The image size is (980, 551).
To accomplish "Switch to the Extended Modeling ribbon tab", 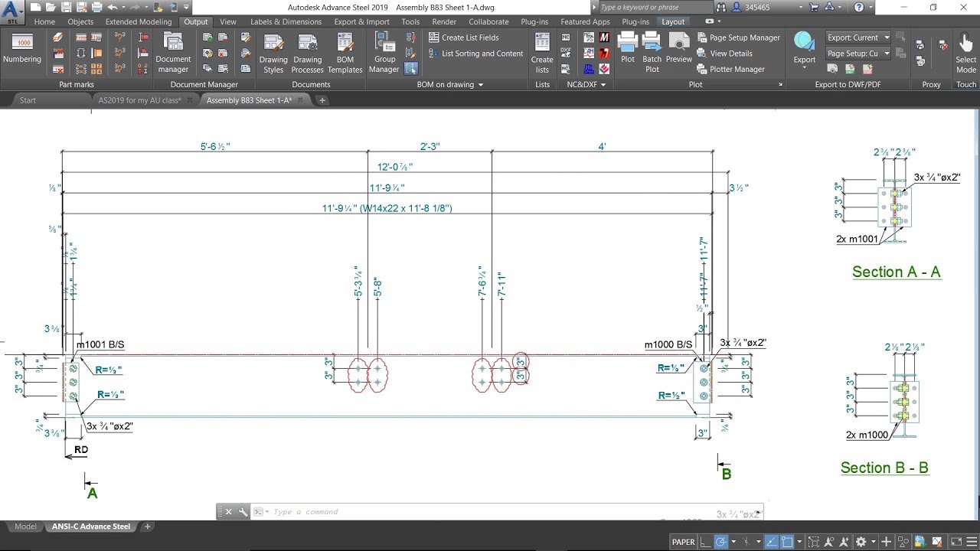I will click(x=138, y=21).
